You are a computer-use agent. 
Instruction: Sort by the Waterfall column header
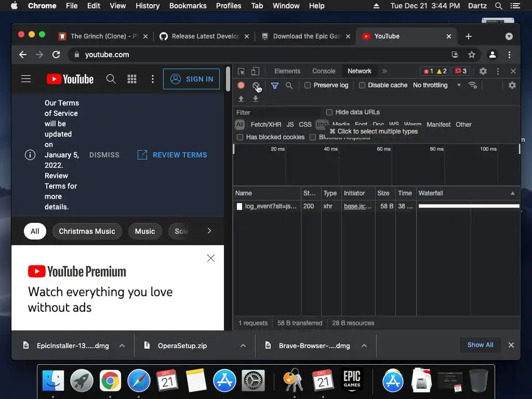(x=468, y=193)
